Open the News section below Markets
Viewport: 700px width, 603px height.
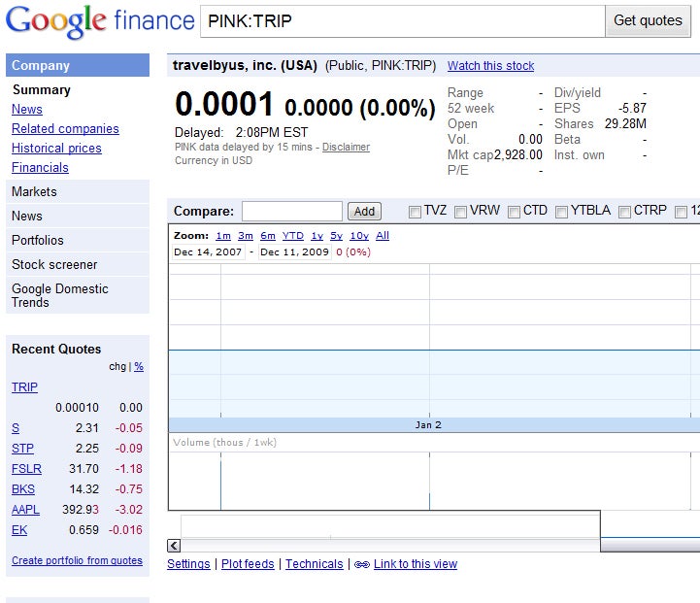pyautogui.click(x=78, y=216)
